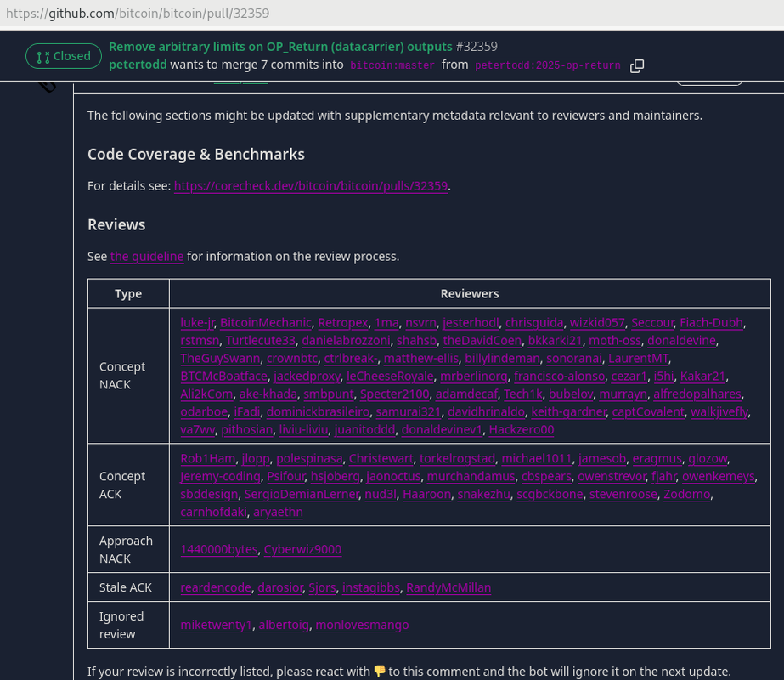Open Stale ACK reviewer reardencode's link
The height and width of the screenshot is (680, 784).
[216, 588]
